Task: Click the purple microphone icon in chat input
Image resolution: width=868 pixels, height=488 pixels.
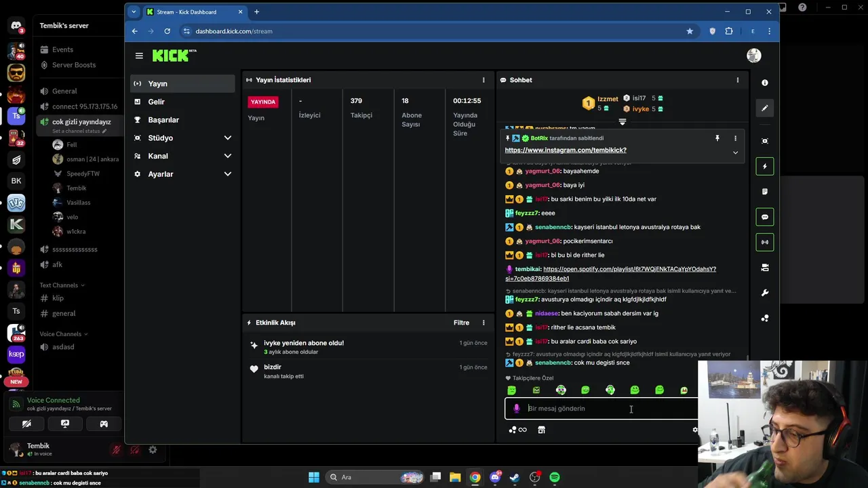Action: point(517,409)
